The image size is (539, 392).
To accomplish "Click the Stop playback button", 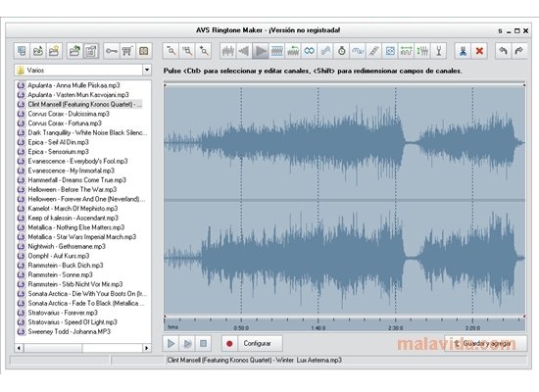I will (204, 343).
